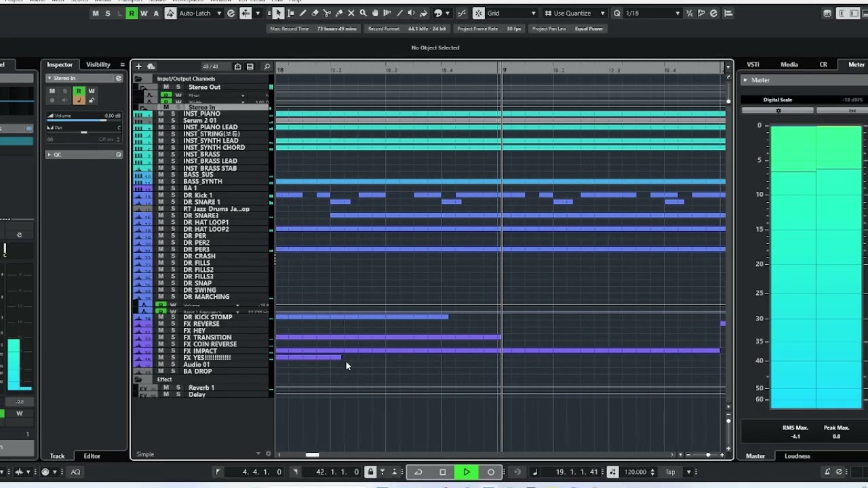Select the Split scissors tool
The width and height of the screenshot is (868, 488).
click(327, 13)
